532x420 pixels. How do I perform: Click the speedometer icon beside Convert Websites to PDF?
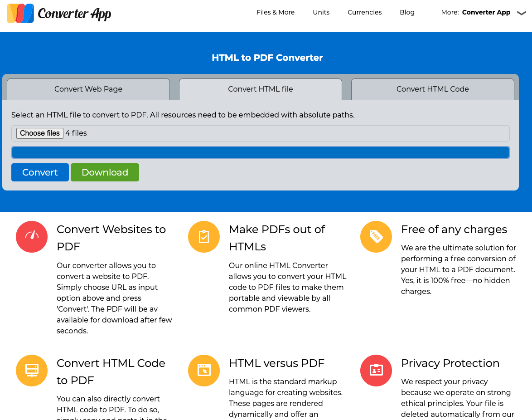coord(31,237)
